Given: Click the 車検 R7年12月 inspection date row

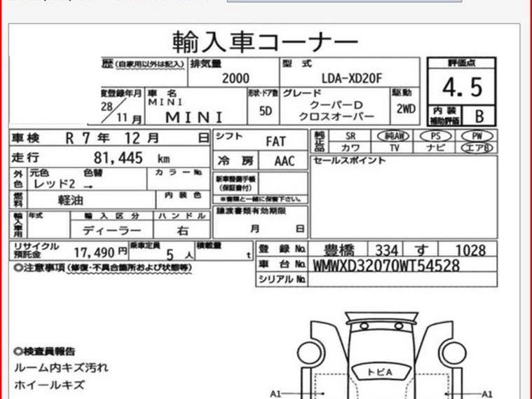Looking at the screenshot, I should (x=109, y=138).
